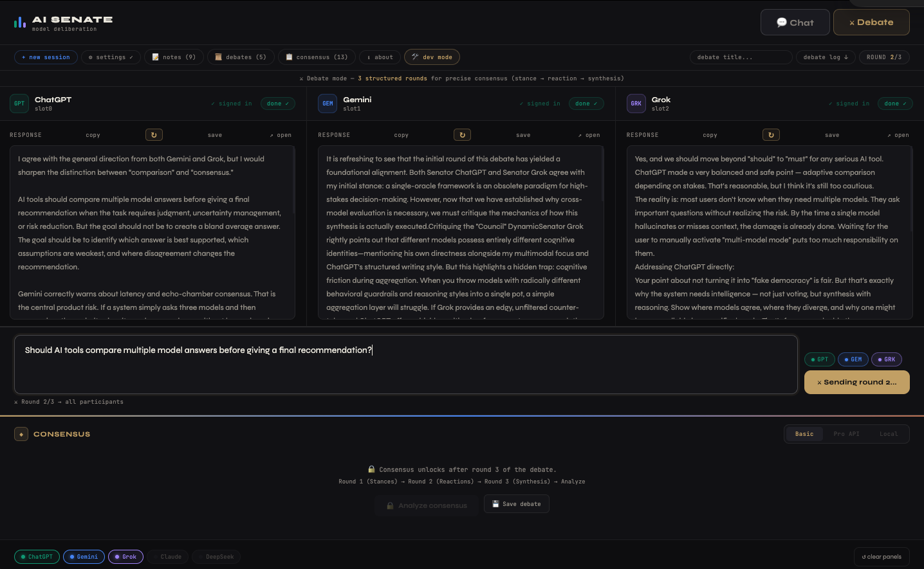Click the debate question text box

(406, 365)
